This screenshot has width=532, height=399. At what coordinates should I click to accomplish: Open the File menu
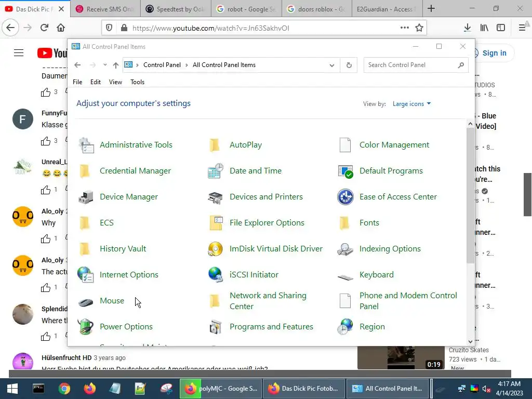point(77,82)
